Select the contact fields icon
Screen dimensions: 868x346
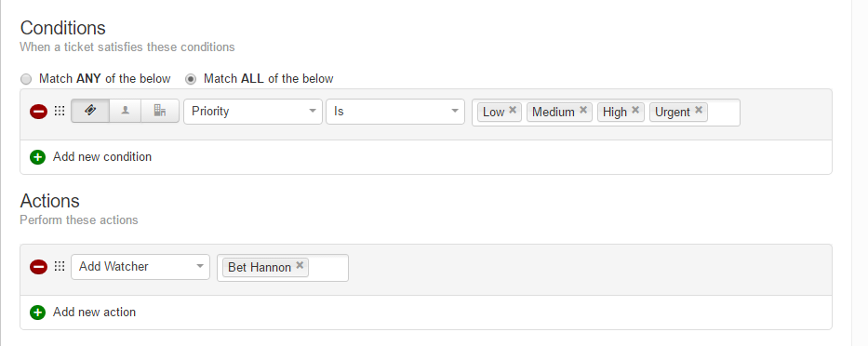tap(125, 111)
